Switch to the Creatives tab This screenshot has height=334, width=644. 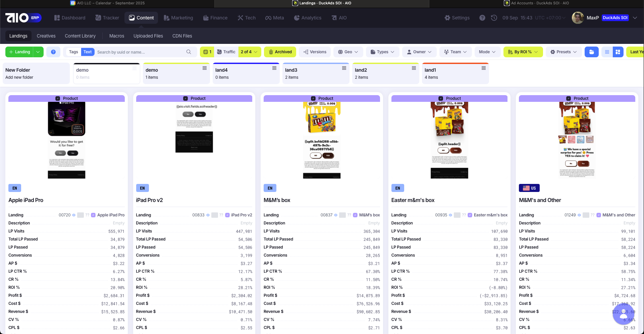(46, 36)
